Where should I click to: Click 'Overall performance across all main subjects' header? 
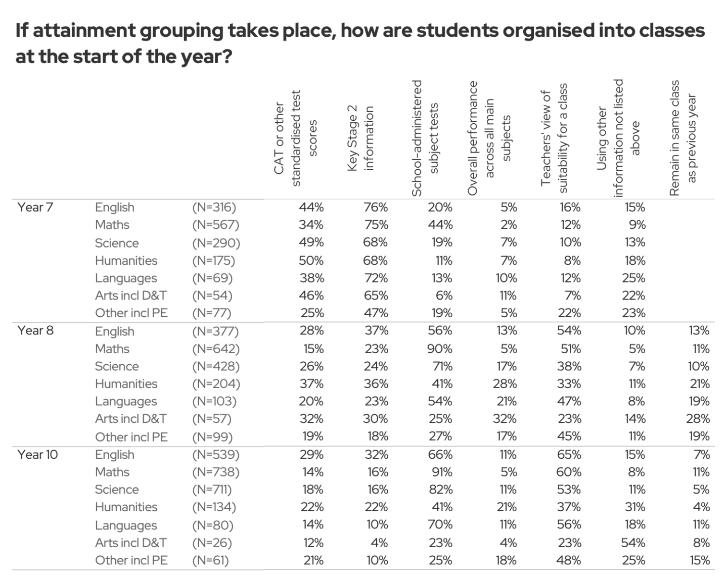(489, 137)
